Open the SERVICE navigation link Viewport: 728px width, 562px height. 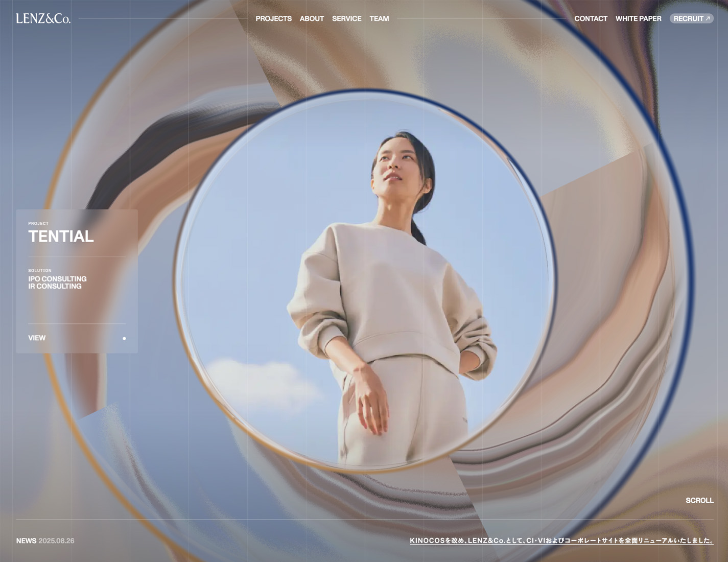(x=346, y=18)
